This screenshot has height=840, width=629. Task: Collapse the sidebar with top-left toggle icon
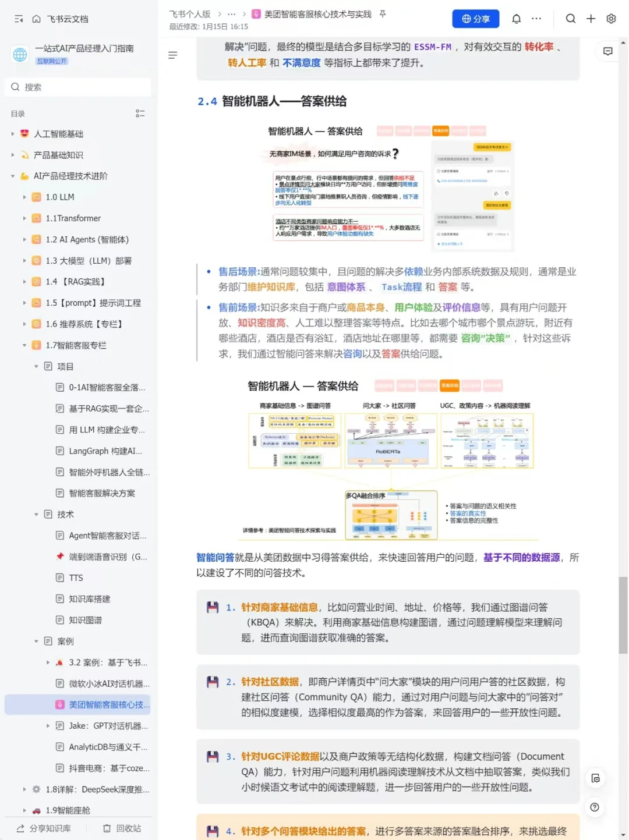19,19
